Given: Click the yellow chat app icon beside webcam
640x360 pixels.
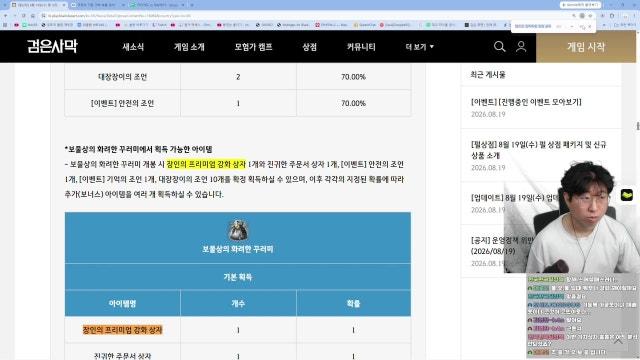Looking at the screenshot, I should tap(627, 195).
